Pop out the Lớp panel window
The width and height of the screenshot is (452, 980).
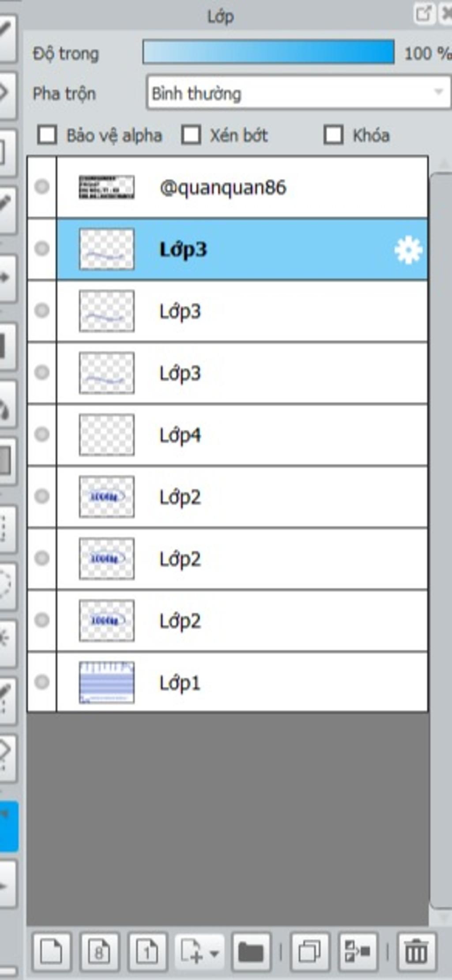coord(423,14)
